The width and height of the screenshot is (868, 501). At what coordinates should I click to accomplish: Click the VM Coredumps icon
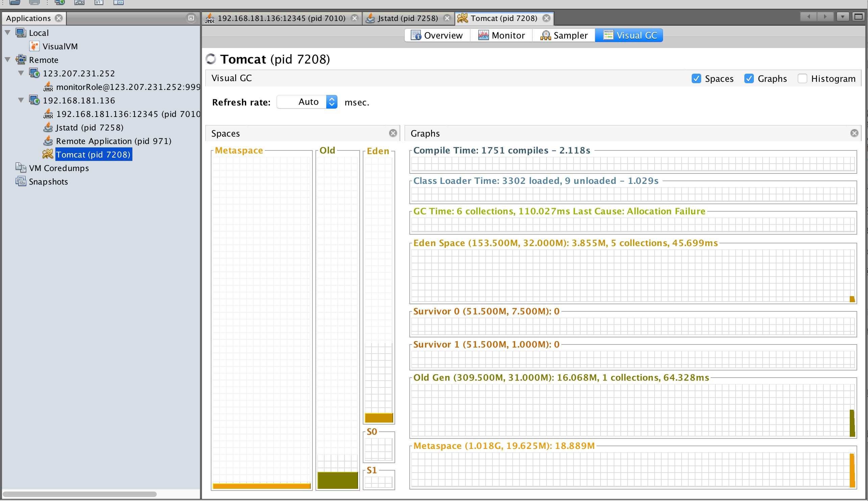click(x=21, y=168)
